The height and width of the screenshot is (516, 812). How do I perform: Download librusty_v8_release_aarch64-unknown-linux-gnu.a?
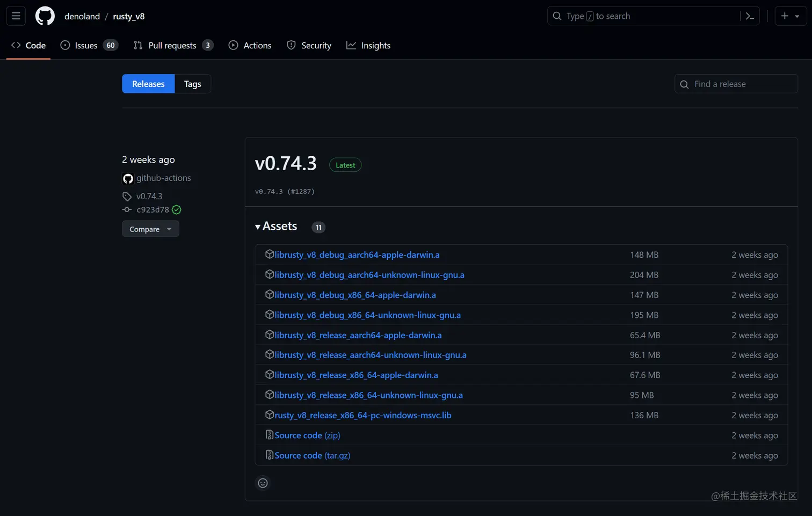pos(371,355)
